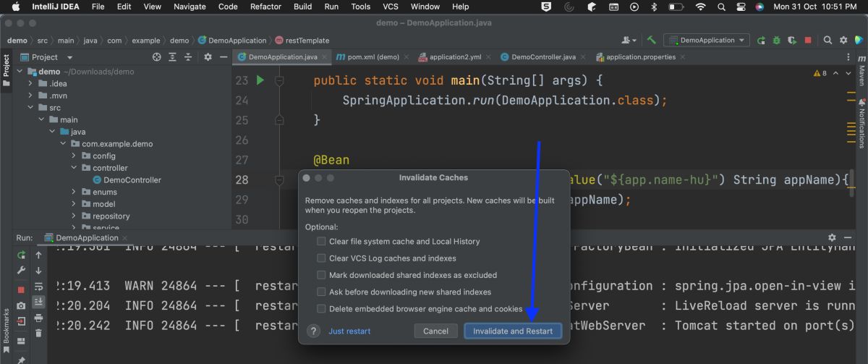Collapse the demo root folder
This screenshot has height=364, width=868.
(x=20, y=72)
